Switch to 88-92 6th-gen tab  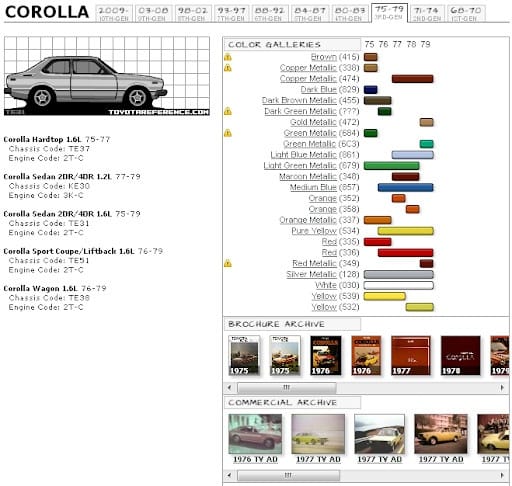pyautogui.click(x=269, y=14)
